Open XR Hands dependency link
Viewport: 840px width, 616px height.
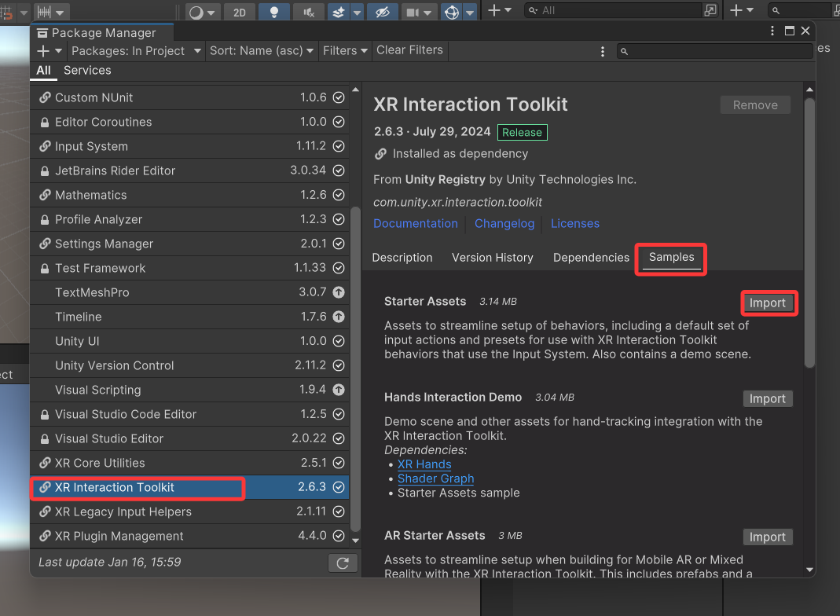[x=424, y=464]
